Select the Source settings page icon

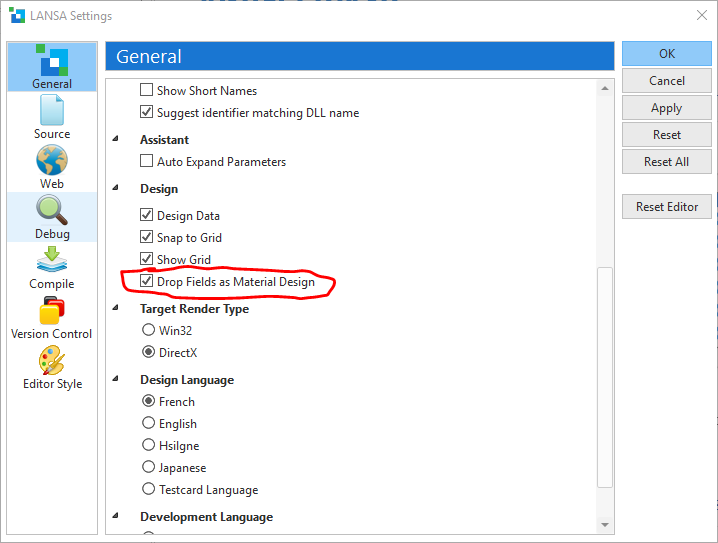tap(52, 111)
